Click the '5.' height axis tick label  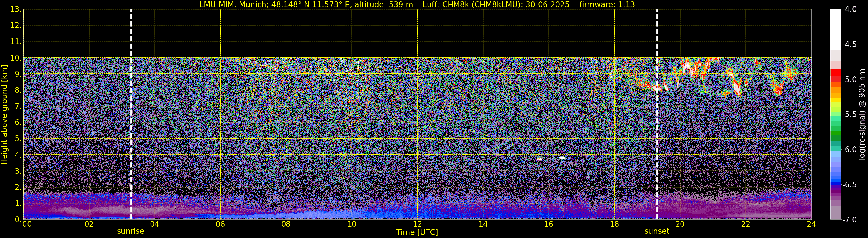tap(18, 139)
